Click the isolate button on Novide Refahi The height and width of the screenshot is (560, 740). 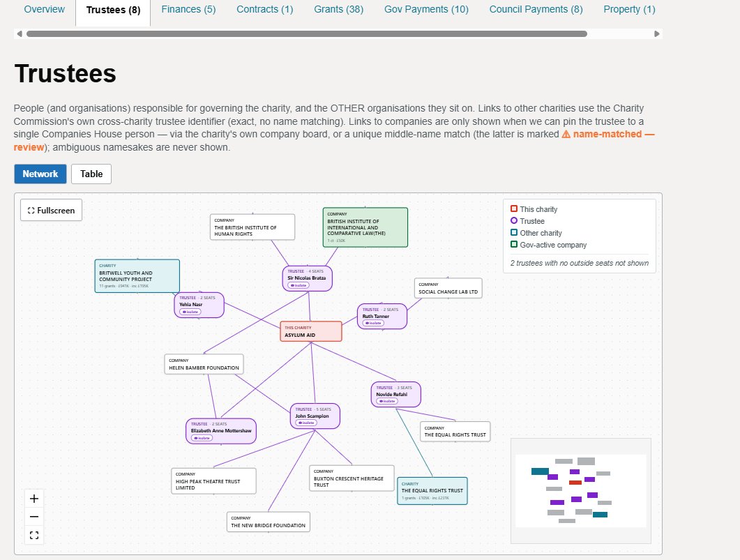(x=387, y=401)
